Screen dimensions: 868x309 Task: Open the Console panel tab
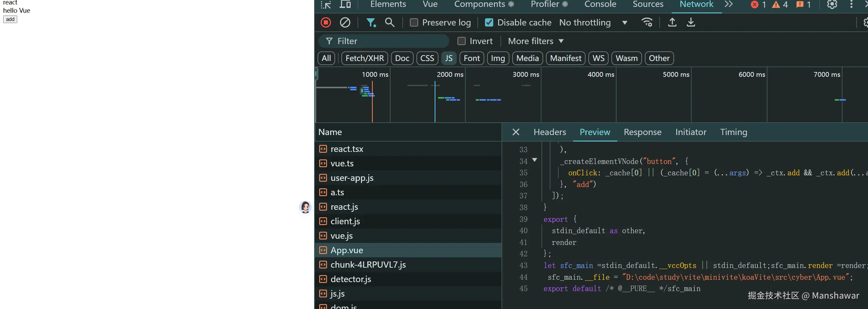[x=600, y=4]
